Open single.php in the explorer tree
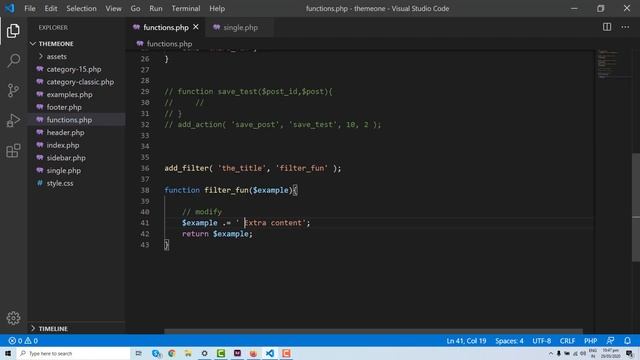Viewport: 640px width, 360px height. [64, 170]
